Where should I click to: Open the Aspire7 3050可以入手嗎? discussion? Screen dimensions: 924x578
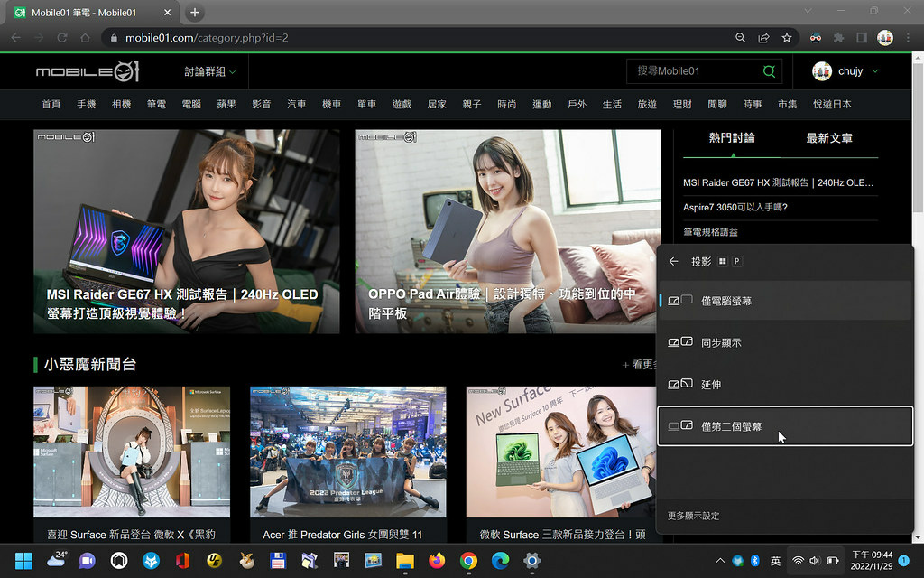pyautogui.click(x=735, y=207)
